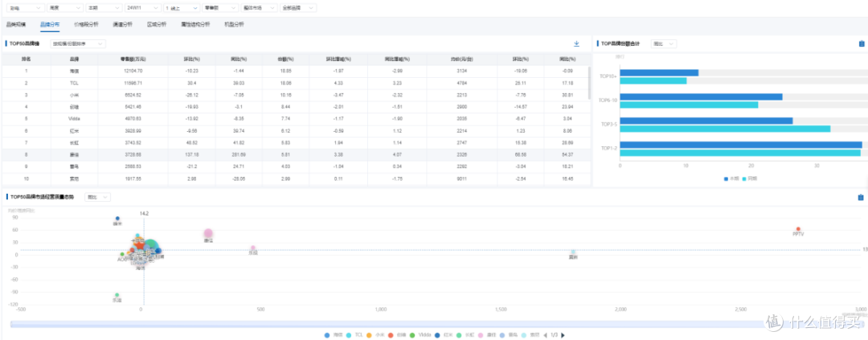Viewport: 868px width, 340px height.
Task: Click the dark blue bubble at chart top-left
Action: 117,219
